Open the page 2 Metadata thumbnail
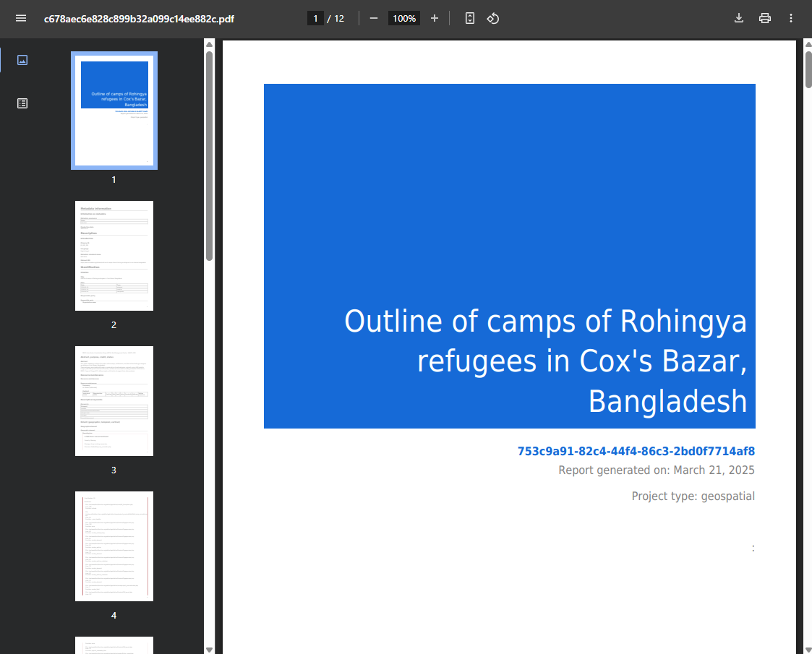 point(114,256)
